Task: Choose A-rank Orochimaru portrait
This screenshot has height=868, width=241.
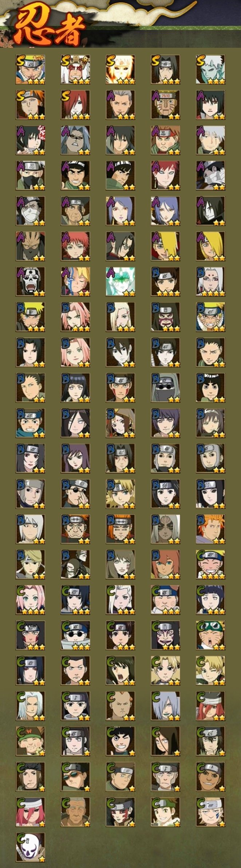Action: 211,211
